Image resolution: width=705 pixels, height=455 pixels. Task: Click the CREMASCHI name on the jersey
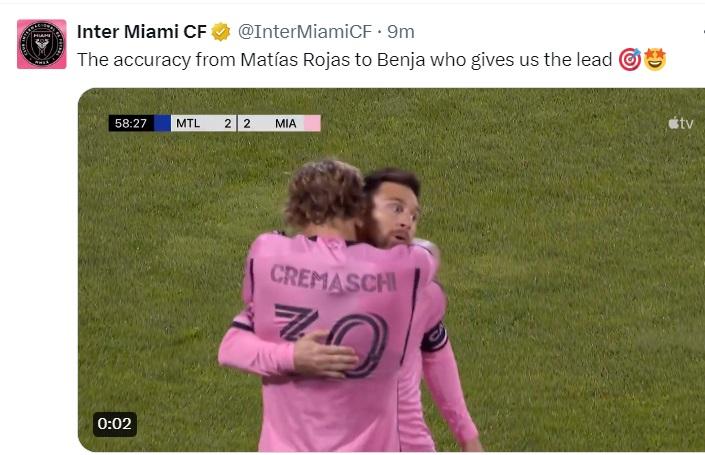[332, 277]
